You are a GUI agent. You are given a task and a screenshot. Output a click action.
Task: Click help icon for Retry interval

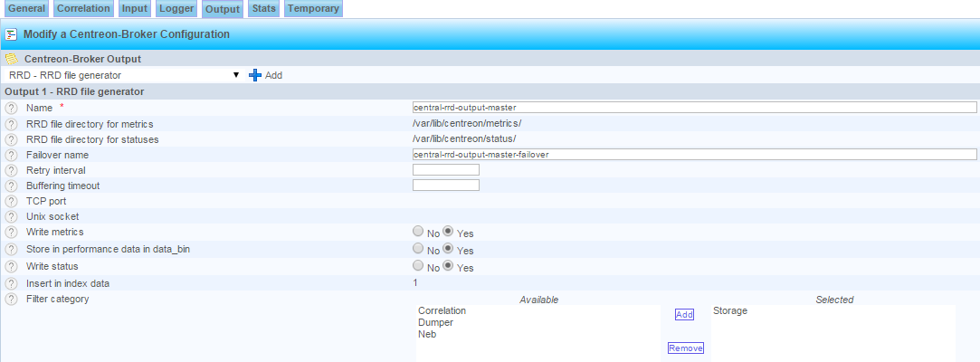click(x=11, y=170)
